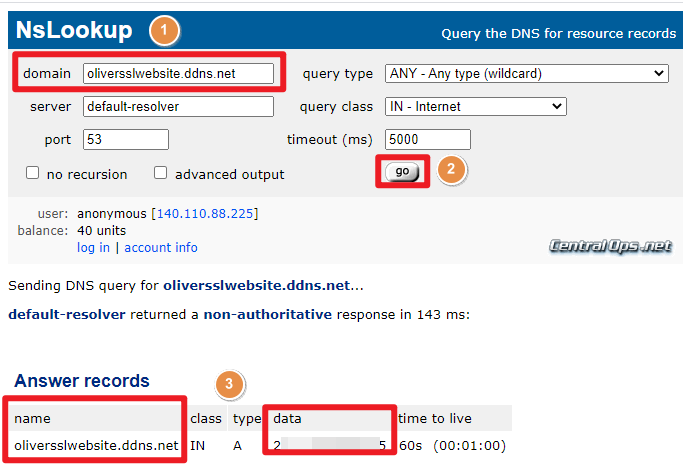Click the 'class' column header
Viewport: 683px width, 470px height.
[206, 419]
